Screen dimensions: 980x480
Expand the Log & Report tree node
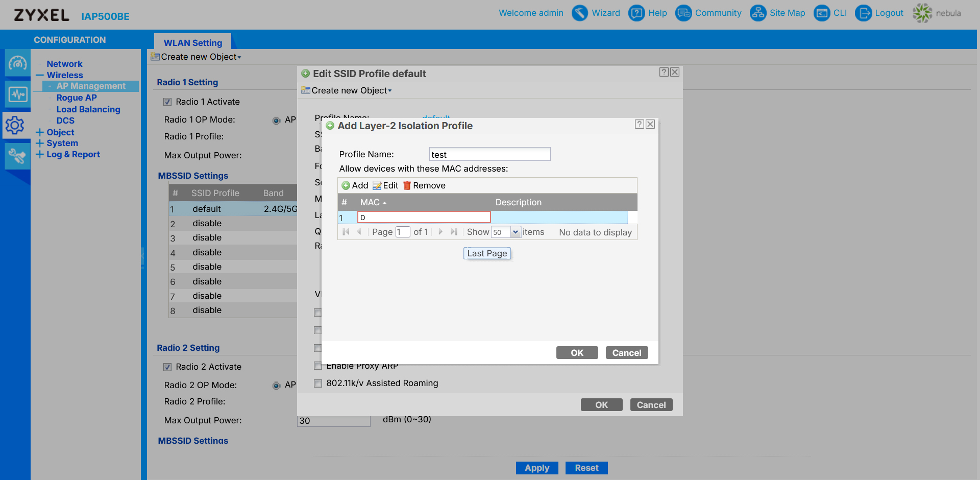tap(40, 154)
